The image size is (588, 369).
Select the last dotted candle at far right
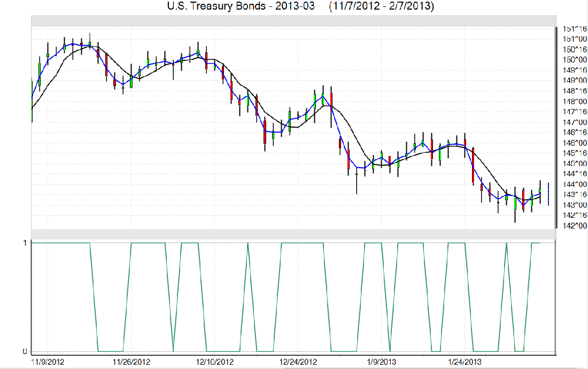click(x=548, y=194)
